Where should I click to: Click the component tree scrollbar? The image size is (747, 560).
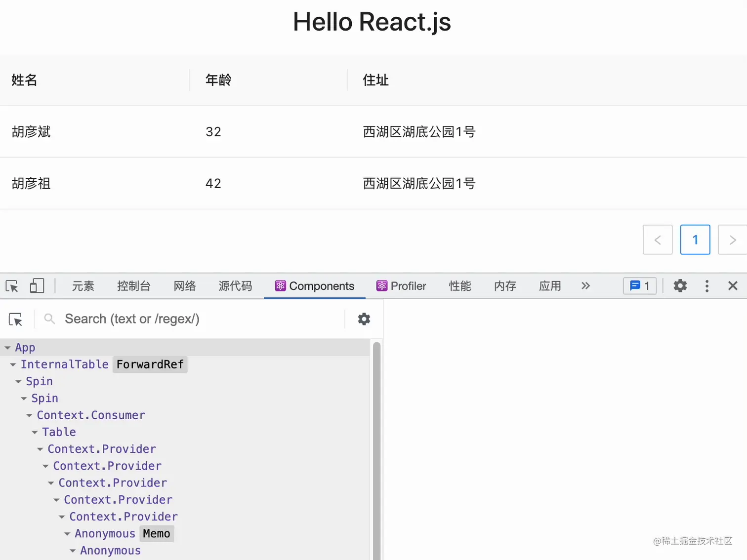pos(376,450)
